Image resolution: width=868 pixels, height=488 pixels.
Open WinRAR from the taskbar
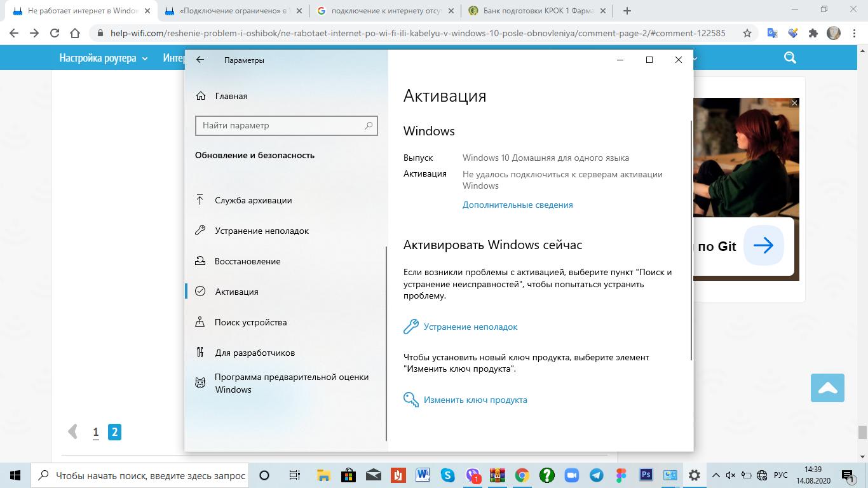497,475
